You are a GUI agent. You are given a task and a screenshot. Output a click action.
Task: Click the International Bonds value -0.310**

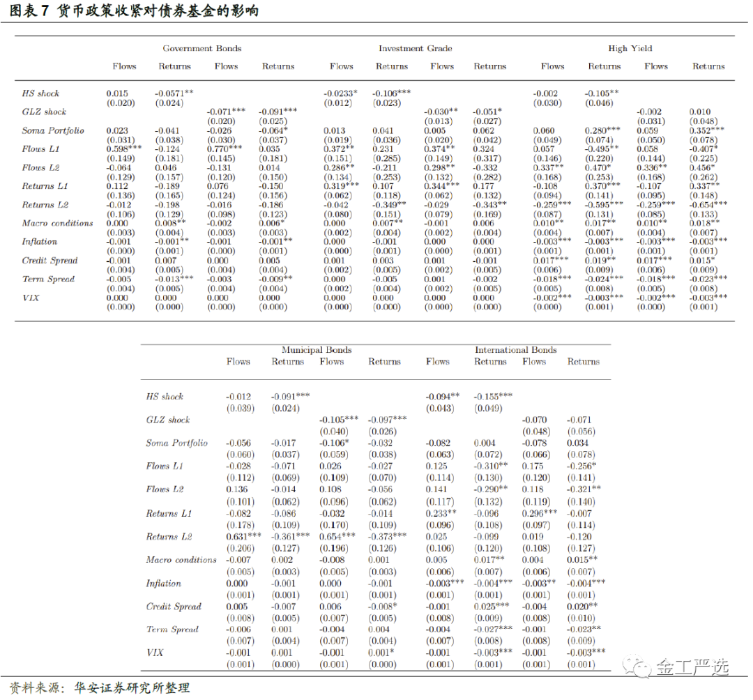pyautogui.click(x=491, y=466)
